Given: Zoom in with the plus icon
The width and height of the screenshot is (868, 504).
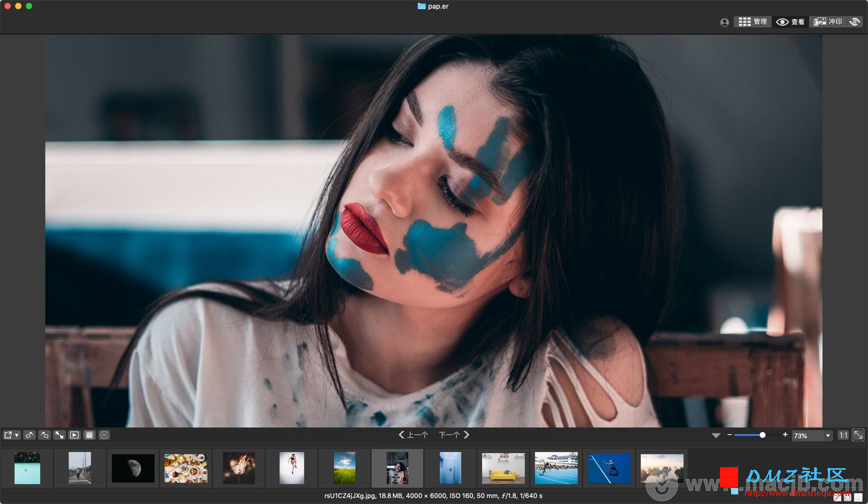Looking at the screenshot, I should (785, 435).
